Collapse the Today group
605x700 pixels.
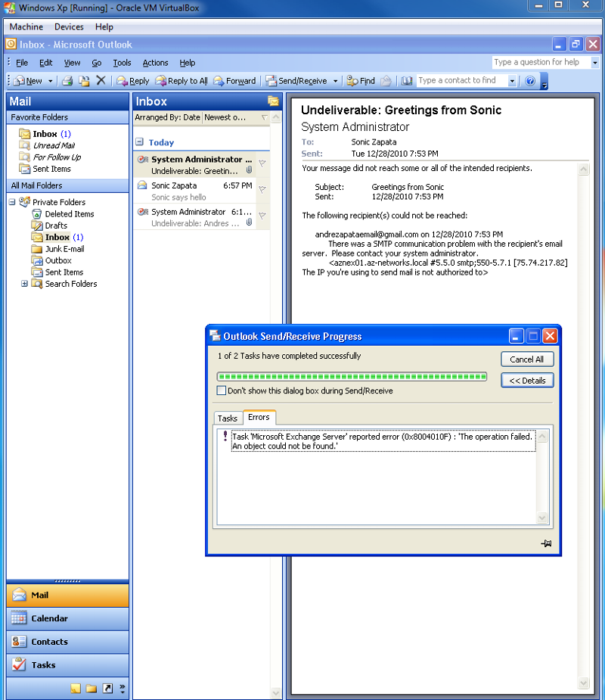click(x=139, y=142)
